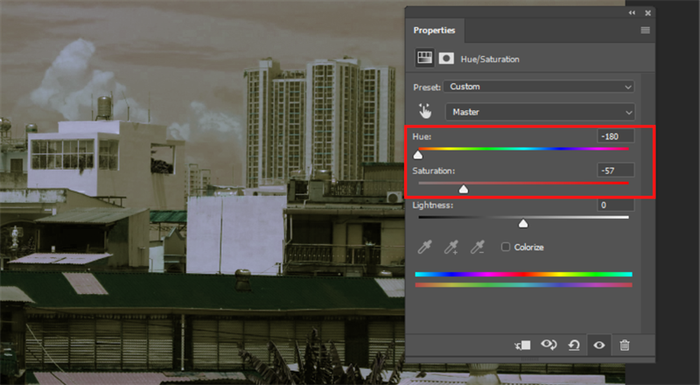Viewport: 700px width, 385px height.
Task: Open the Preset dropdown showing Custom
Action: click(x=538, y=87)
